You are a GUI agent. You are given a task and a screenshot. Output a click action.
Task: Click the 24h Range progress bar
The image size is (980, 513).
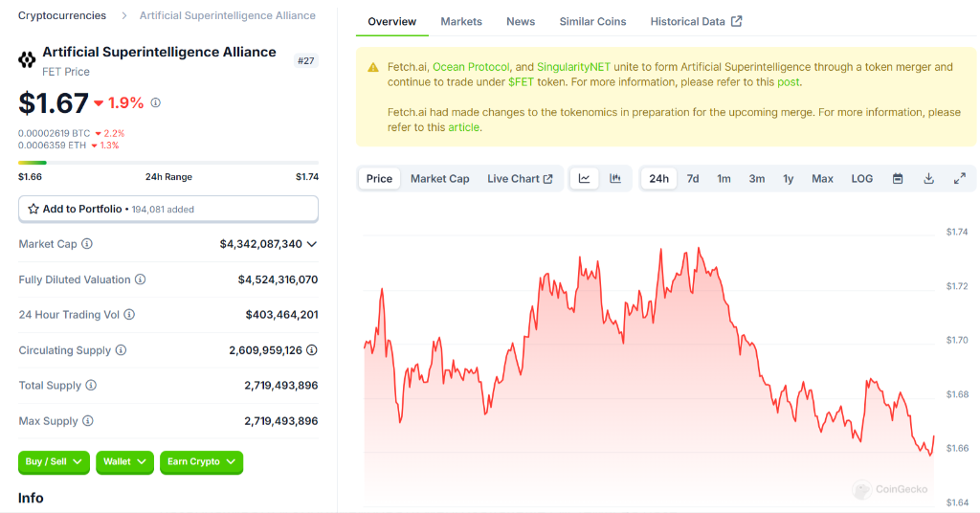pos(168,163)
